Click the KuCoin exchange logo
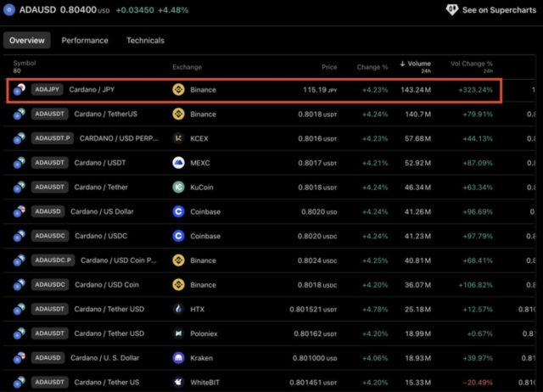This screenshot has width=543, height=392. coord(179,188)
